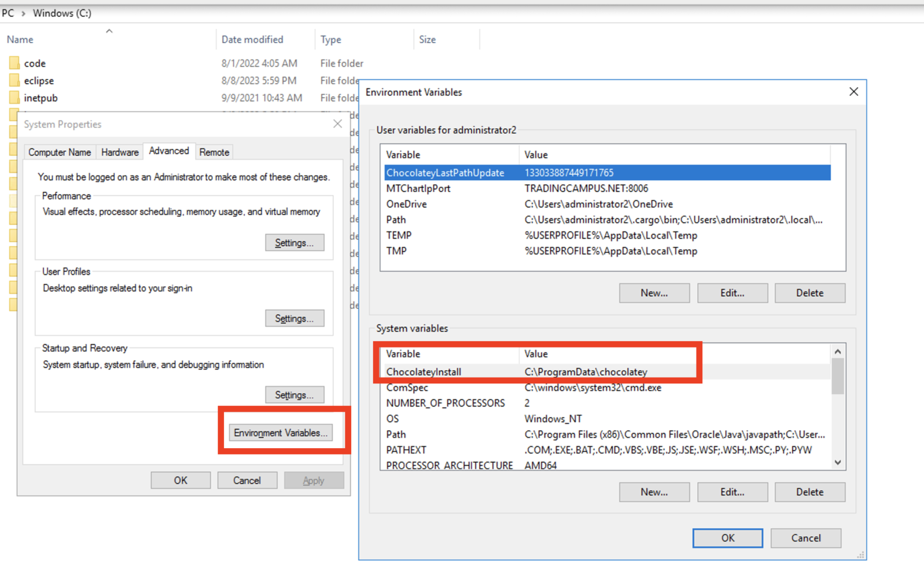Edit the selected system variable

732,491
